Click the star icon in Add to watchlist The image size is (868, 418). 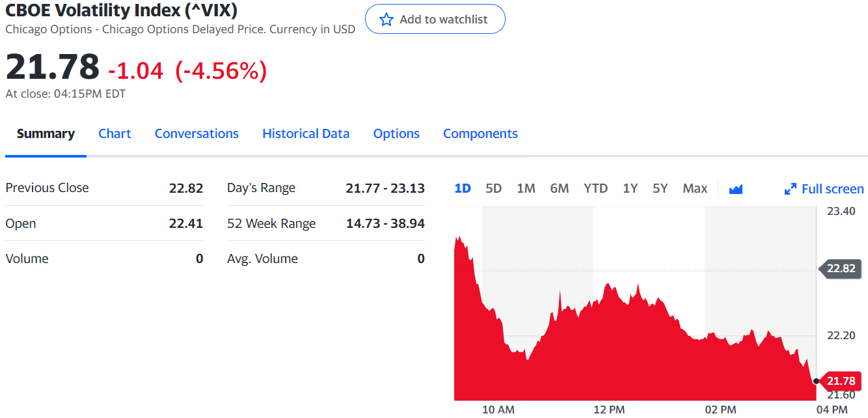tap(387, 20)
